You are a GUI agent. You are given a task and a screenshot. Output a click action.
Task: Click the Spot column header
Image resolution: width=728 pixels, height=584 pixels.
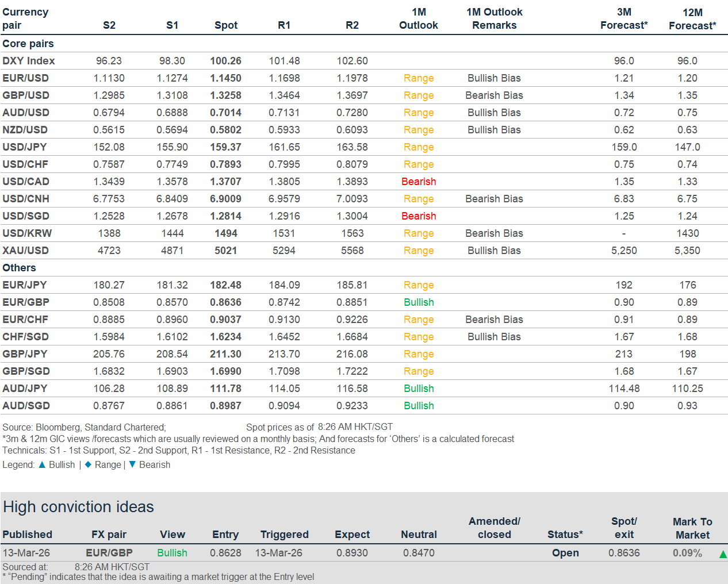[x=225, y=25]
